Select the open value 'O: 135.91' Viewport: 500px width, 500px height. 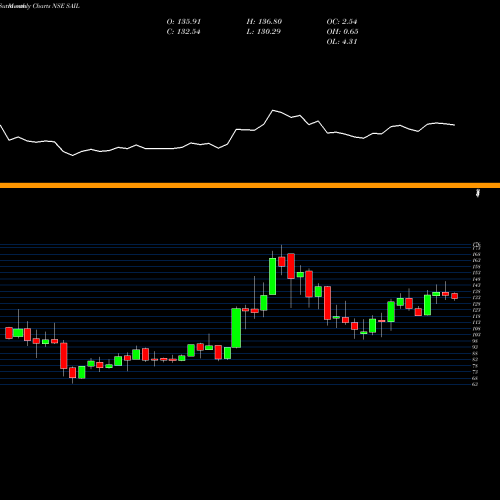pos(184,22)
